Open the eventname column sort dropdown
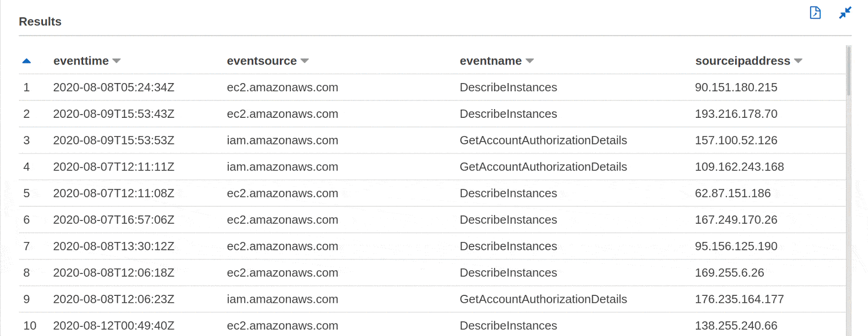Viewport: 868px width, 336px height. tap(530, 61)
